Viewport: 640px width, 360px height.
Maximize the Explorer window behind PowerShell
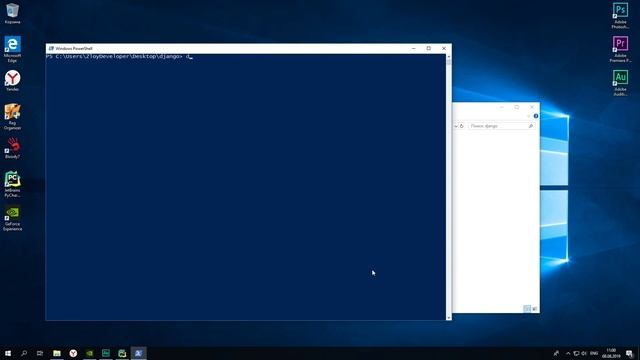pos(517,107)
